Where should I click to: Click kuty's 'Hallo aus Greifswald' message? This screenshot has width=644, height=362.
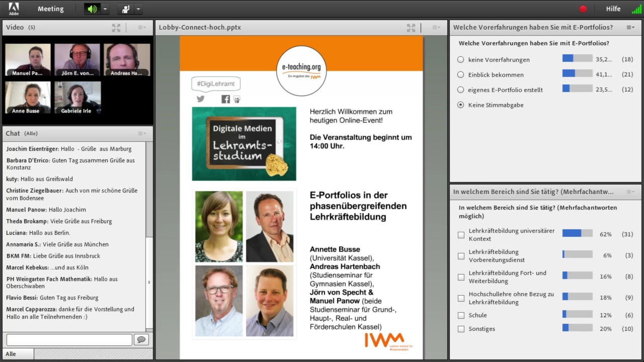[40, 179]
